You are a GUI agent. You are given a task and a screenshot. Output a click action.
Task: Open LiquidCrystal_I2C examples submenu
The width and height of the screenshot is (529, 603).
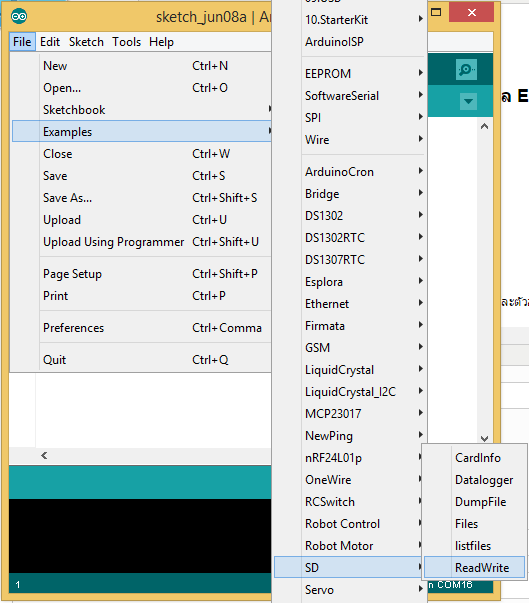[x=350, y=391]
